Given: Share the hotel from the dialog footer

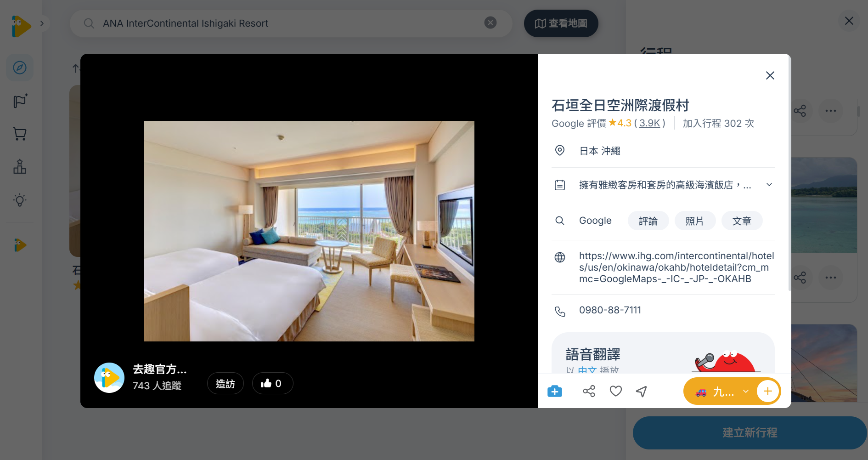Looking at the screenshot, I should point(589,391).
